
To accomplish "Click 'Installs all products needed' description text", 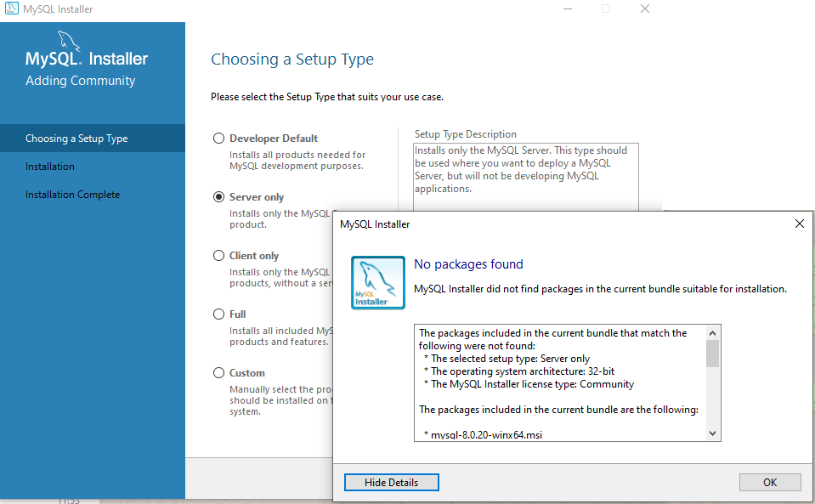I will click(297, 160).
